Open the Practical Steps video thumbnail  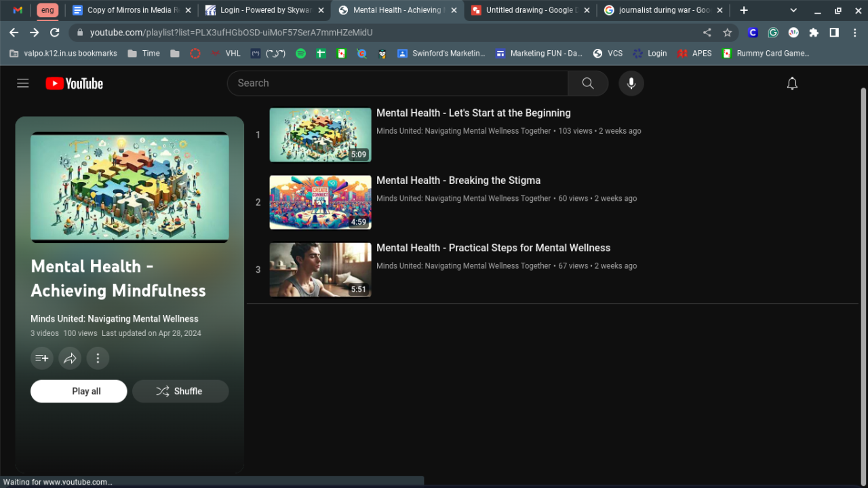pyautogui.click(x=320, y=269)
